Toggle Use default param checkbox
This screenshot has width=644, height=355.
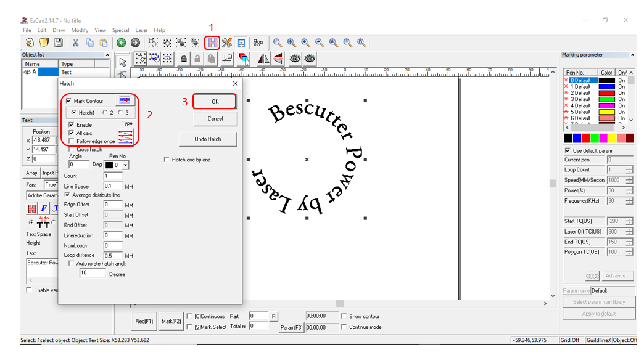pyautogui.click(x=568, y=150)
